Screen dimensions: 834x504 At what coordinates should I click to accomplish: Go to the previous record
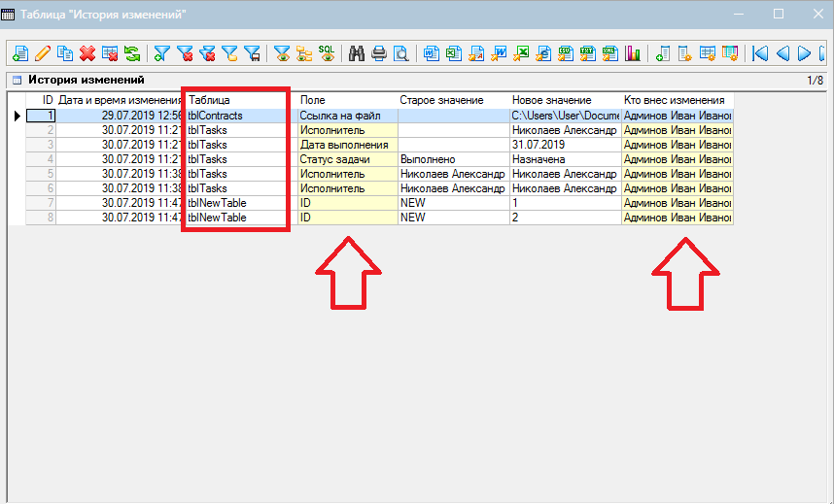[x=782, y=53]
